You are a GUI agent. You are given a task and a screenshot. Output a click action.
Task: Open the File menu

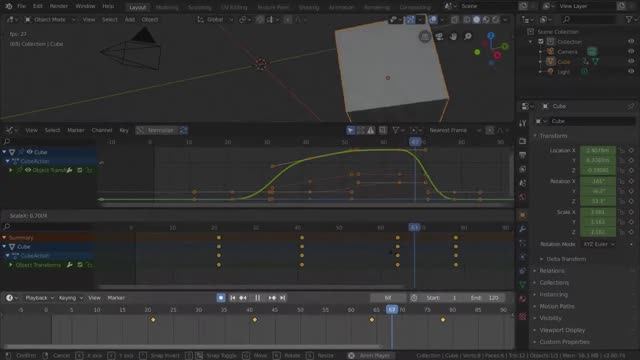(x=21, y=6)
